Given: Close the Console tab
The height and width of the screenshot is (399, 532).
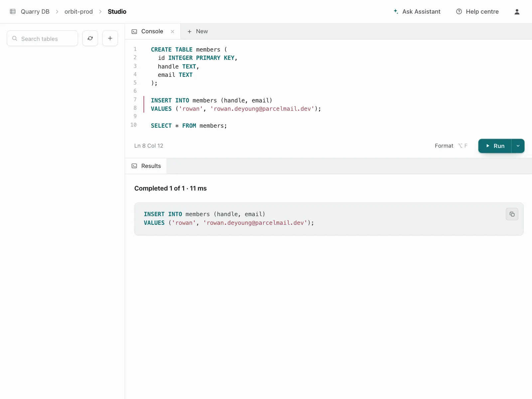Looking at the screenshot, I should tap(173, 32).
